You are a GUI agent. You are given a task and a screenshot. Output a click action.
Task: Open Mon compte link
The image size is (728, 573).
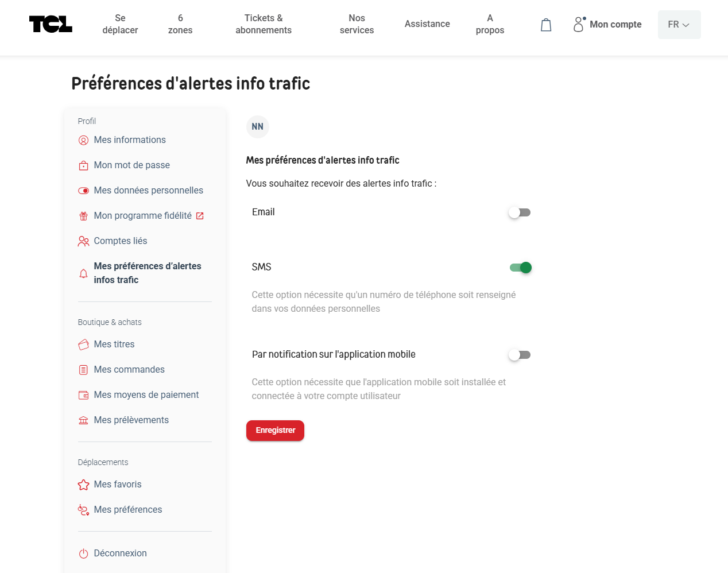pyautogui.click(x=615, y=25)
